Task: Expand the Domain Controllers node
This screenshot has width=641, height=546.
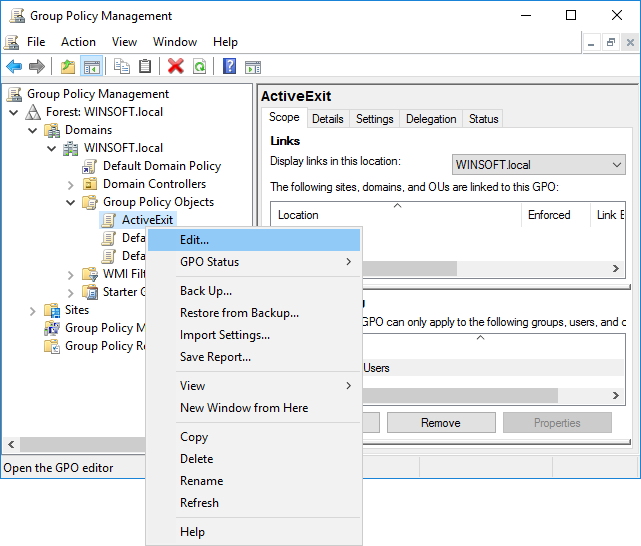Action: (x=70, y=185)
